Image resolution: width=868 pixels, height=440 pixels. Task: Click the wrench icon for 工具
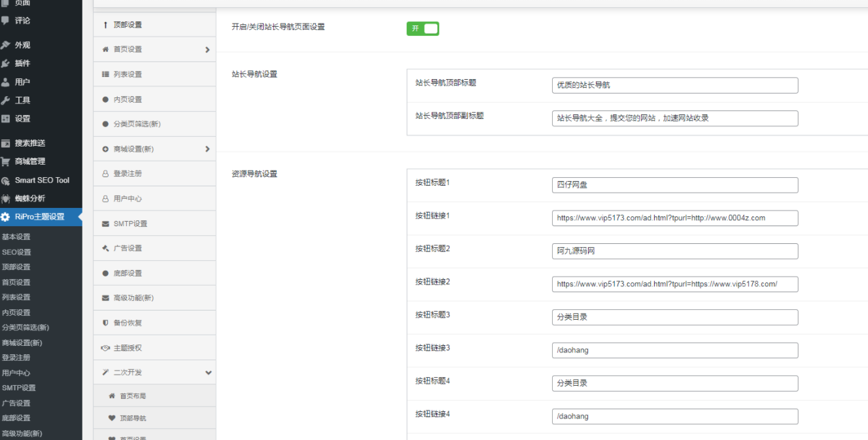click(x=6, y=101)
